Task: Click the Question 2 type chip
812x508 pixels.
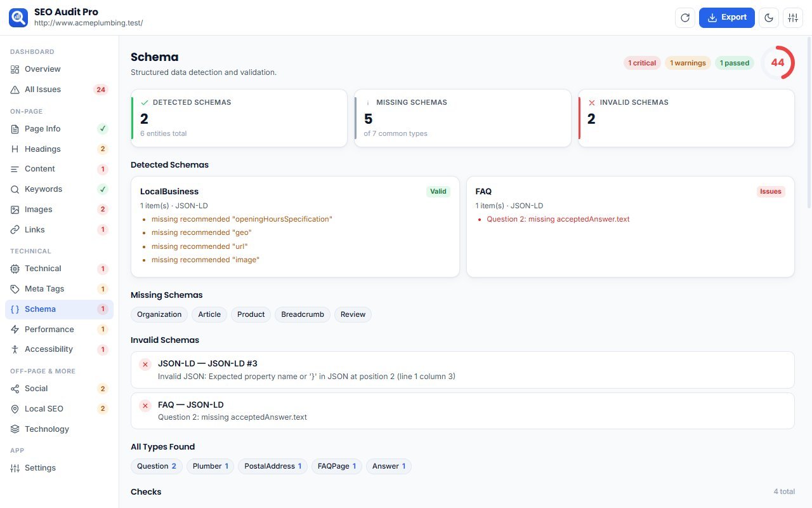Action: point(157,466)
